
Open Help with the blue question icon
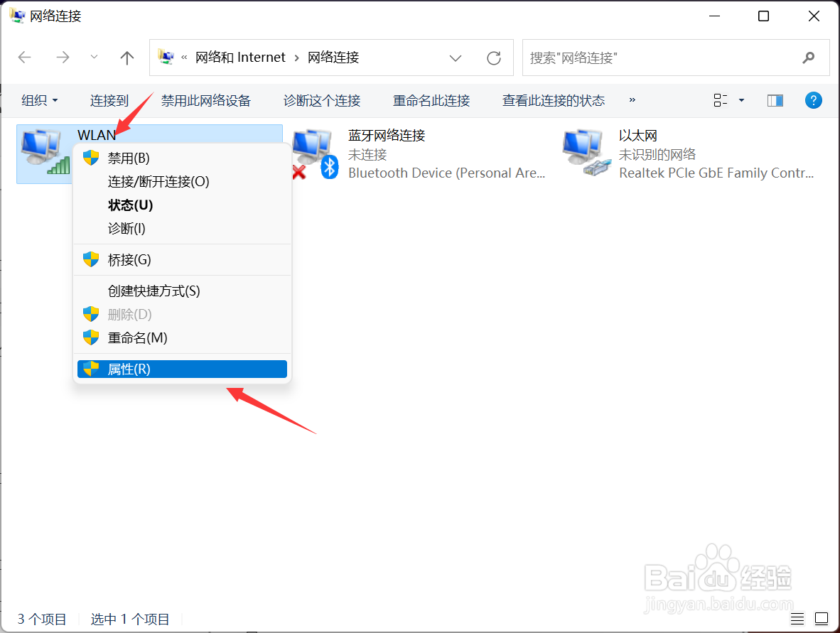tap(813, 100)
